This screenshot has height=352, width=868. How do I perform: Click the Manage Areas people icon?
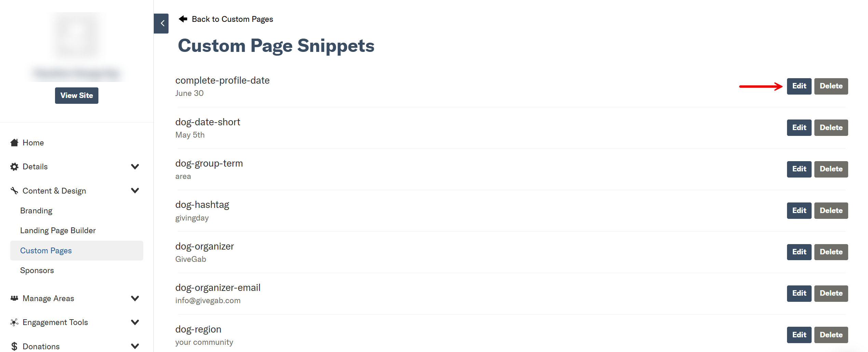click(14, 298)
